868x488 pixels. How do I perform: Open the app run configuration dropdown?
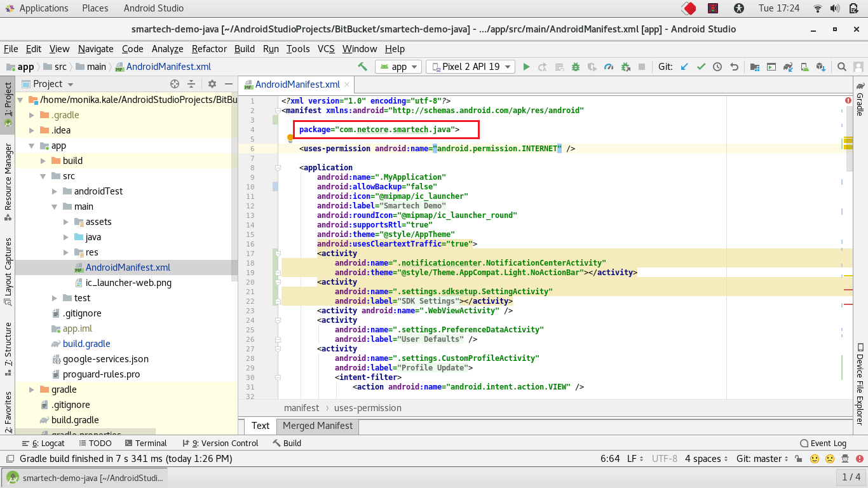point(399,67)
